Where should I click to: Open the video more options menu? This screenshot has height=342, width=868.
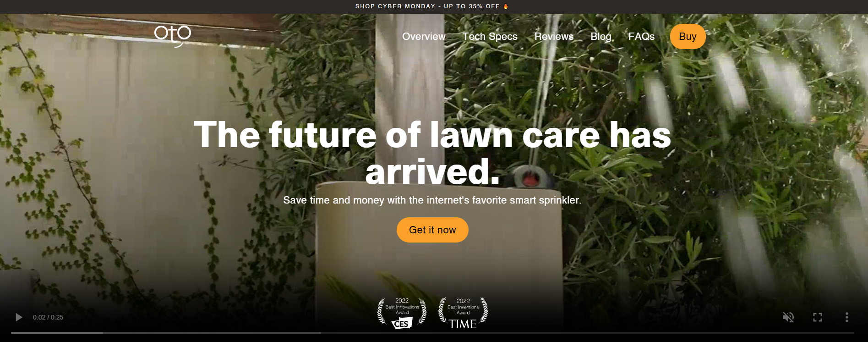[x=846, y=317]
